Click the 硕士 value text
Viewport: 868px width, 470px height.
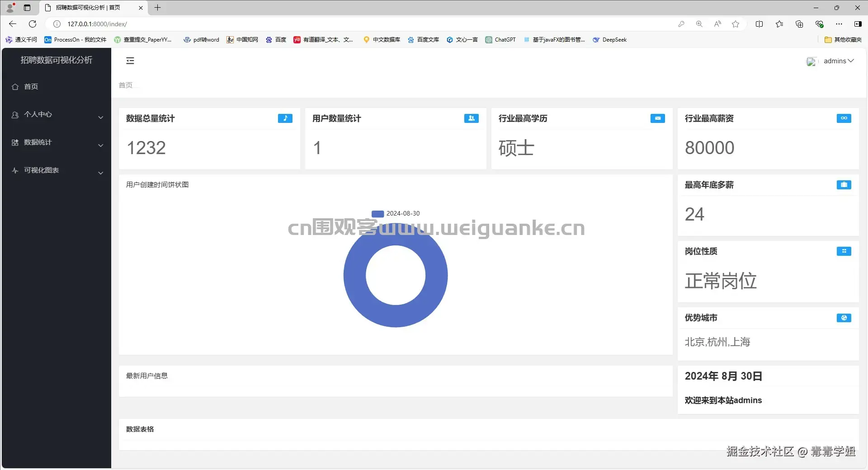(x=516, y=148)
